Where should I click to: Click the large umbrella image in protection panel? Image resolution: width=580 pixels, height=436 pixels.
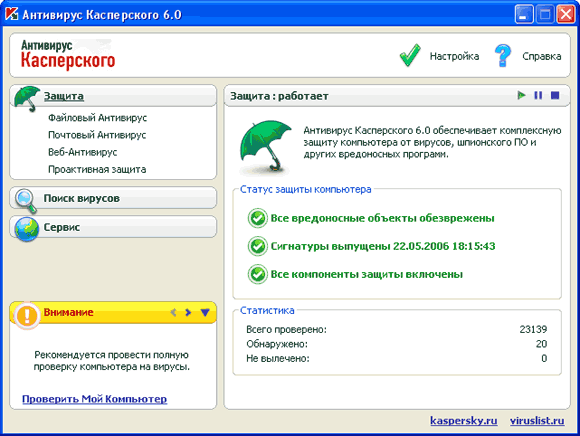tap(265, 147)
